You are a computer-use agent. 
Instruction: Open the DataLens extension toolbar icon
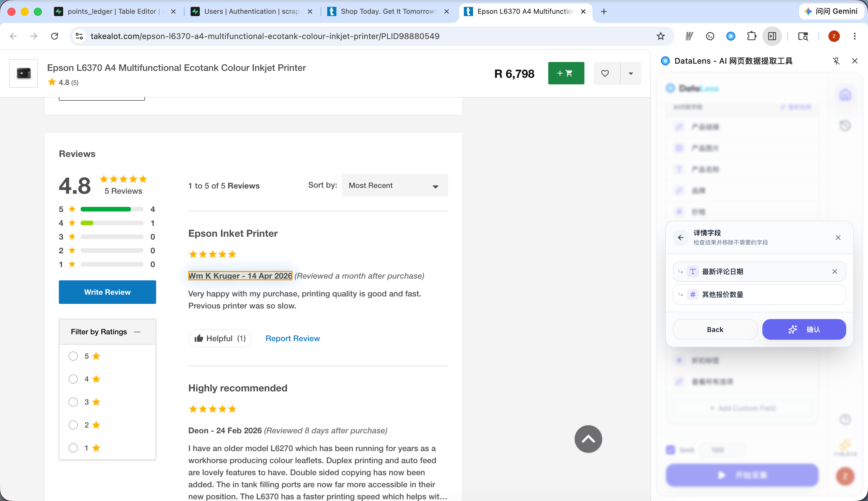[731, 36]
